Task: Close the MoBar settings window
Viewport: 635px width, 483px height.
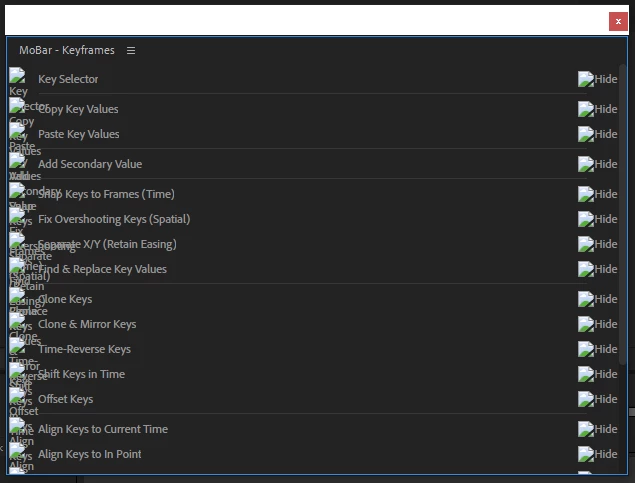Action: point(618,21)
